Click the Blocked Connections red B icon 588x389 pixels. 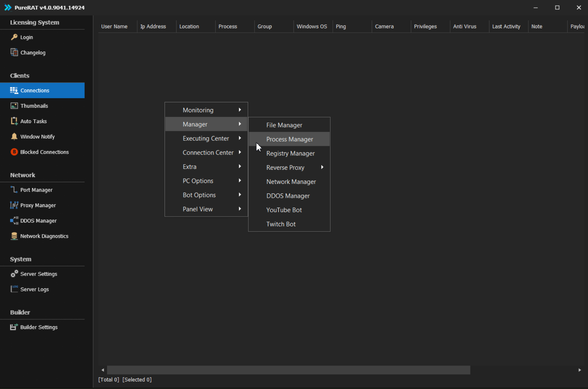(x=14, y=152)
